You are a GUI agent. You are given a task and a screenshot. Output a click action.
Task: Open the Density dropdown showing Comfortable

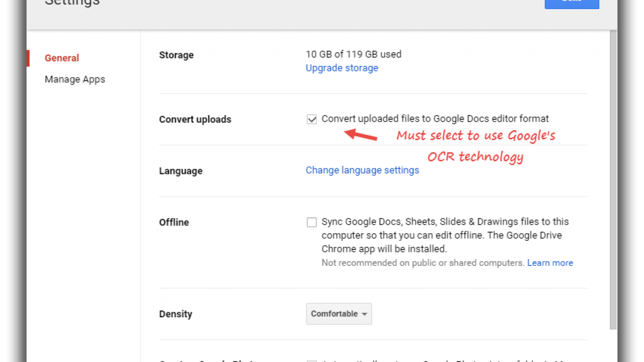coord(339,314)
